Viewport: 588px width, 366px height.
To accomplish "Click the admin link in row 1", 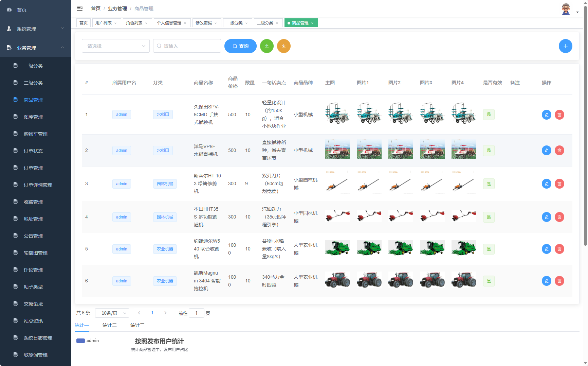I will tap(122, 115).
